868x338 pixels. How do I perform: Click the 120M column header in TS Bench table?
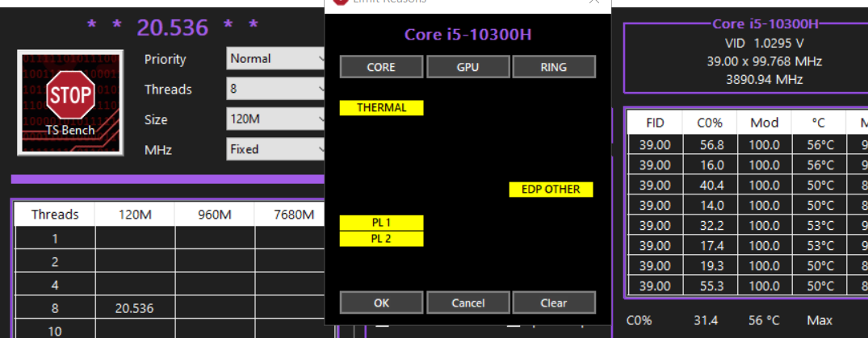(x=135, y=214)
